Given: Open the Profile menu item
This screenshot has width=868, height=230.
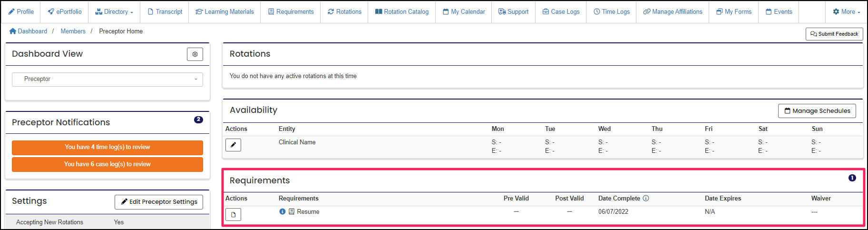Looking at the screenshot, I should 21,11.
